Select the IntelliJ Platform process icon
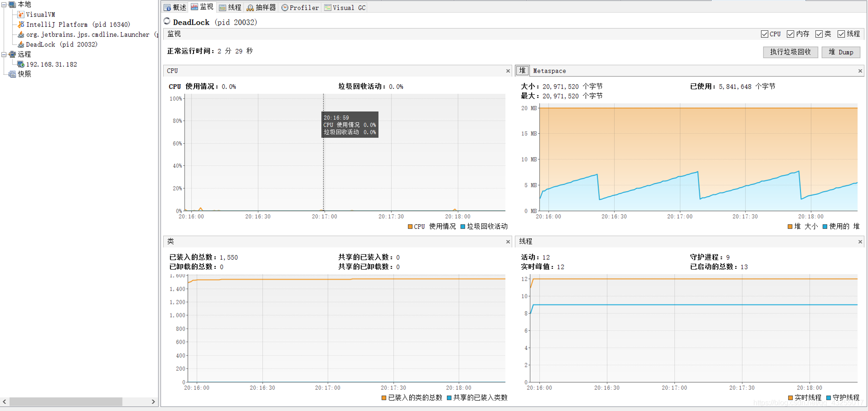The width and height of the screenshot is (868, 411). pyautogui.click(x=21, y=24)
